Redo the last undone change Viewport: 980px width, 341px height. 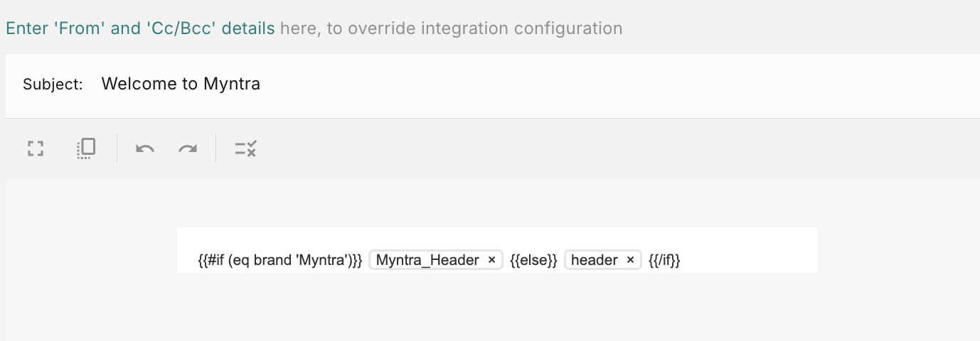click(188, 148)
